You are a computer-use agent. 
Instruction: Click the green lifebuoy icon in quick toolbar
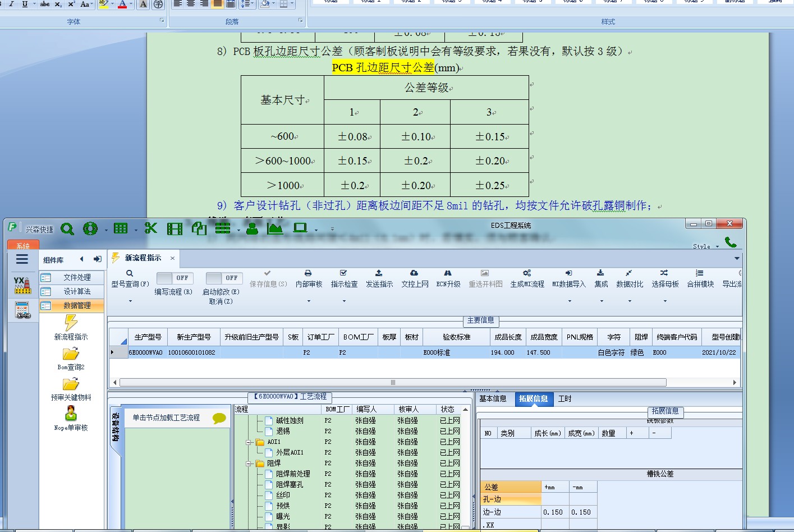(x=90, y=228)
